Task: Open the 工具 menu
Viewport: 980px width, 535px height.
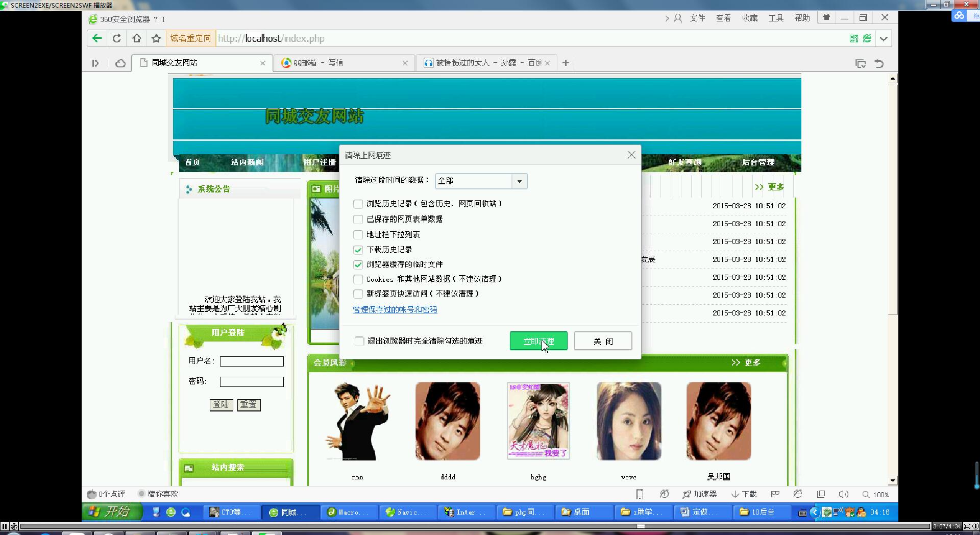Action: 776,18
